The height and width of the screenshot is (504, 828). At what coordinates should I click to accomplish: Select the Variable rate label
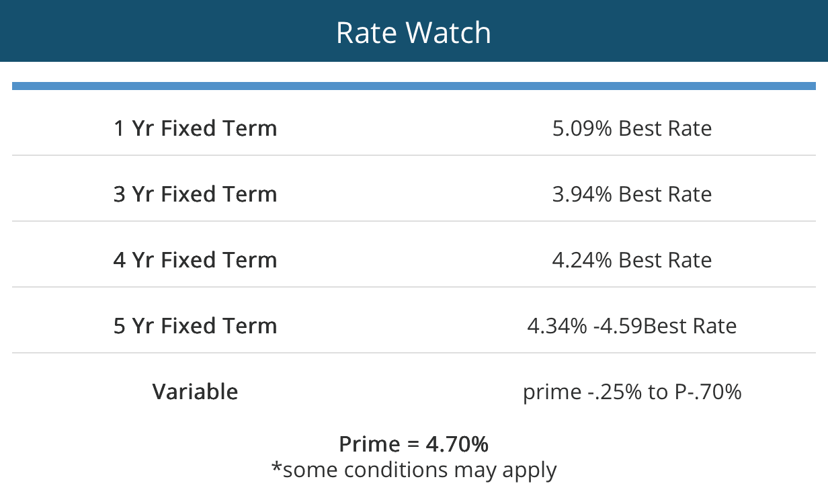(195, 392)
